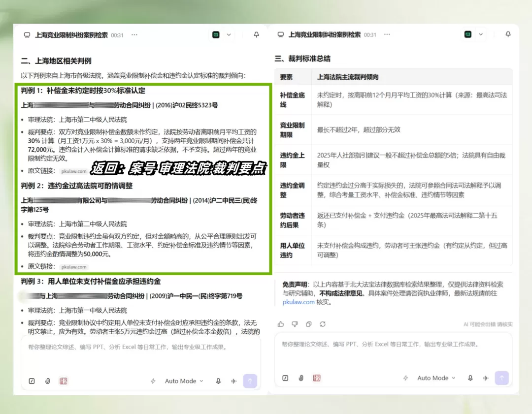The image size is (532, 414).
Task: Attach a file with the left input paperclip icon
Action: [x=47, y=381]
